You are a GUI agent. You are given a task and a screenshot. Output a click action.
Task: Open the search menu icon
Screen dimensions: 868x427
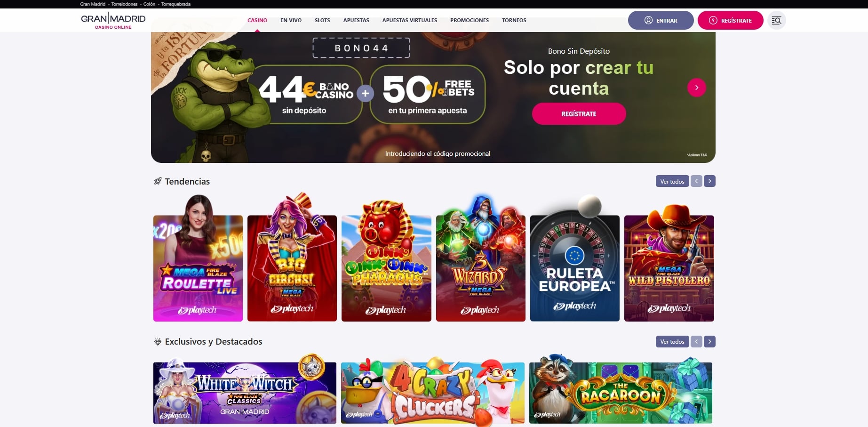(x=776, y=20)
